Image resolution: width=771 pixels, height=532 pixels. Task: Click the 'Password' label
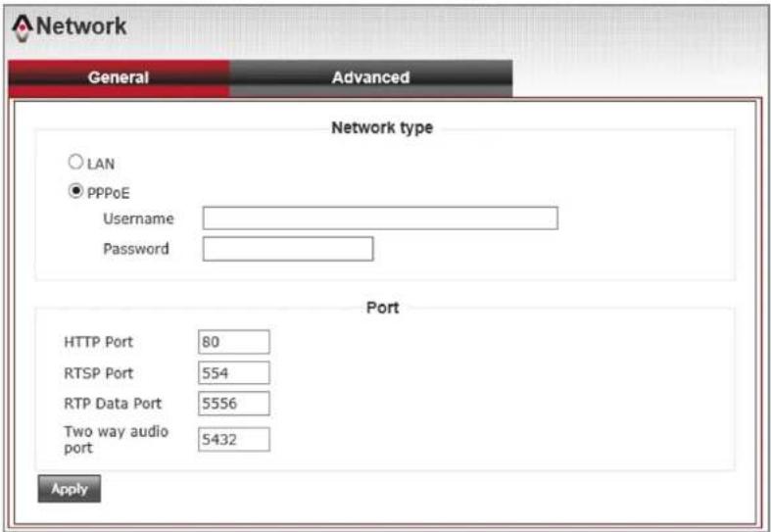click(x=136, y=249)
